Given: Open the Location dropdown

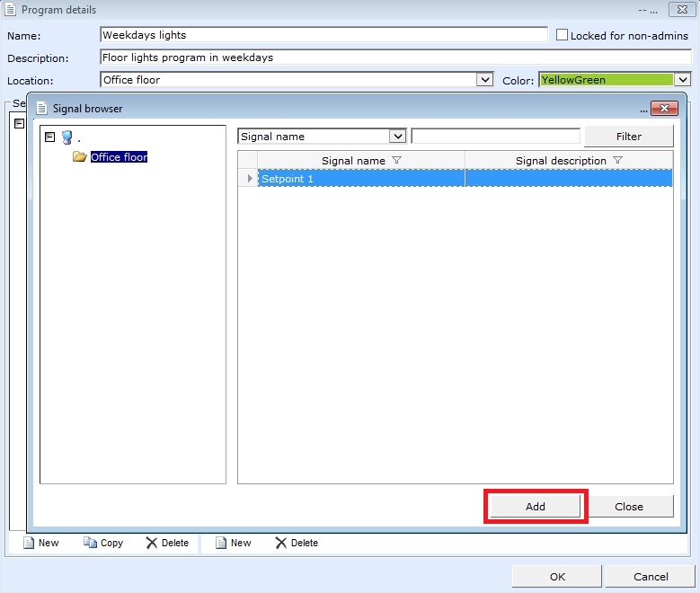Looking at the screenshot, I should [x=485, y=80].
